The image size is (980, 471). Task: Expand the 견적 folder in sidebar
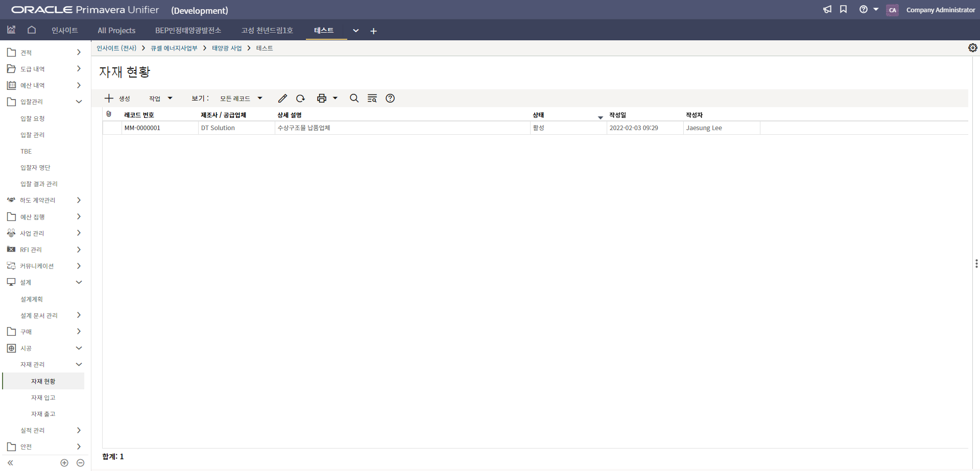click(x=79, y=53)
